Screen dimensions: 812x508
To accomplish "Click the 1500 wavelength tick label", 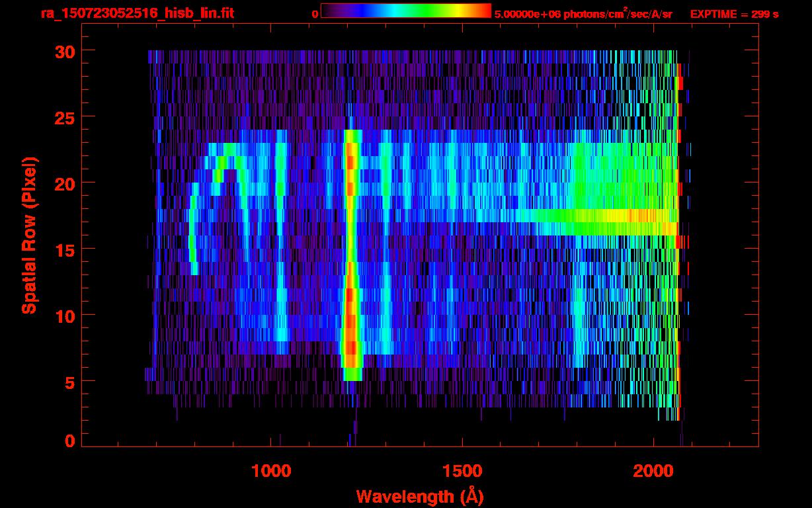I will click(462, 471).
